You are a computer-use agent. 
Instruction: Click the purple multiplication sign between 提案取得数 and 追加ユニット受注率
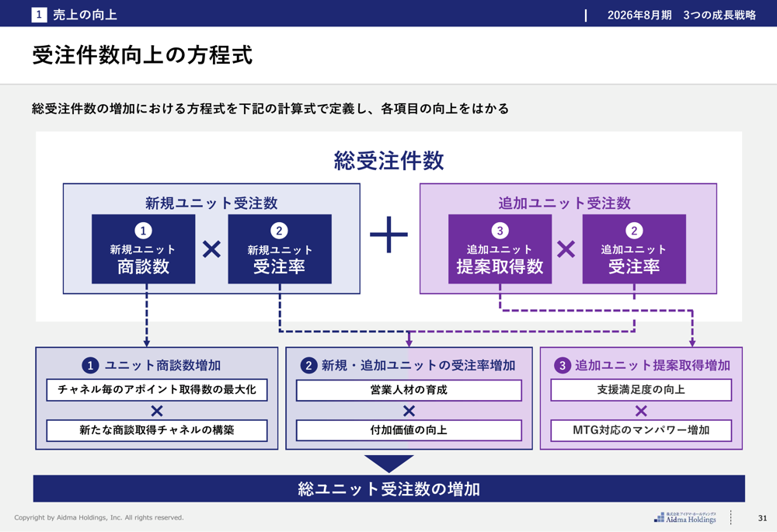coord(566,249)
